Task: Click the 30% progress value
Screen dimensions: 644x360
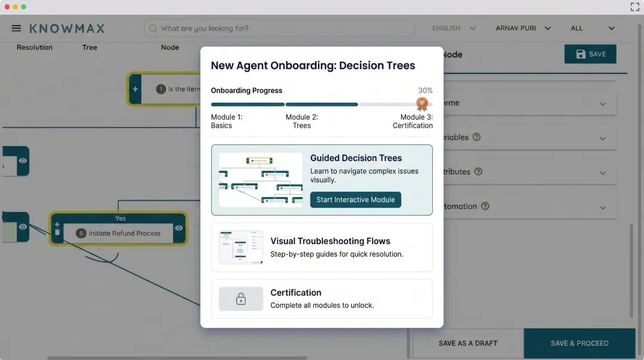Action: (426, 91)
